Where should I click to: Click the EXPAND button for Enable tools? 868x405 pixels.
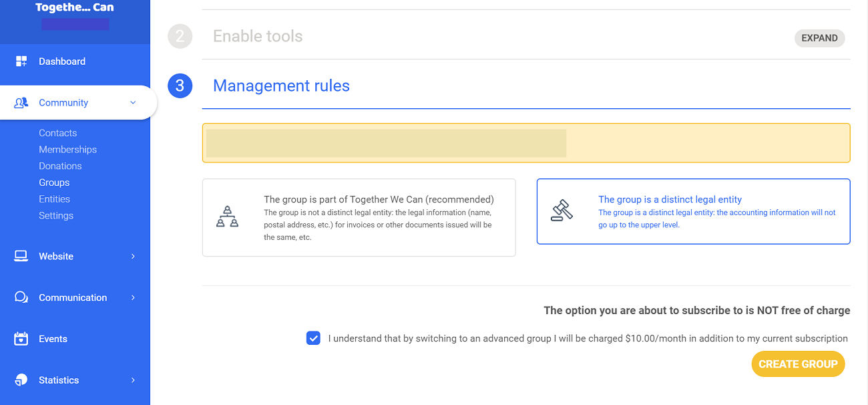point(819,38)
